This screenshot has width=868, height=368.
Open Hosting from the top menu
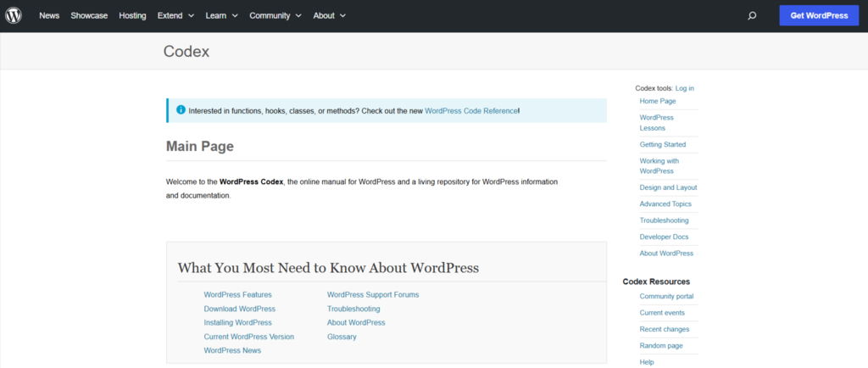pyautogui.click(x=132, y=15)
